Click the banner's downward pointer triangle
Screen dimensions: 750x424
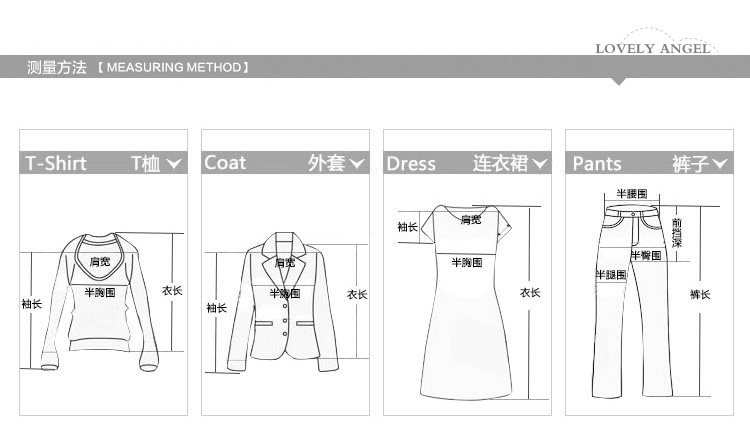point(618,81)
